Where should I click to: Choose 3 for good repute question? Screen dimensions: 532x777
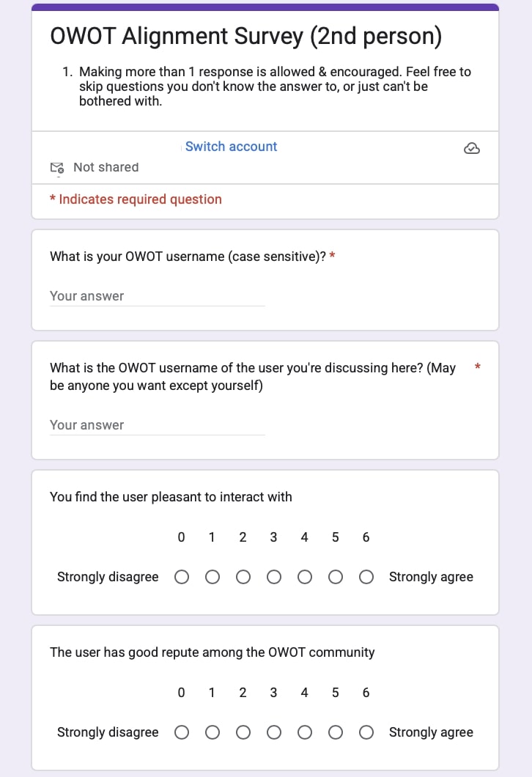point(274,733)
